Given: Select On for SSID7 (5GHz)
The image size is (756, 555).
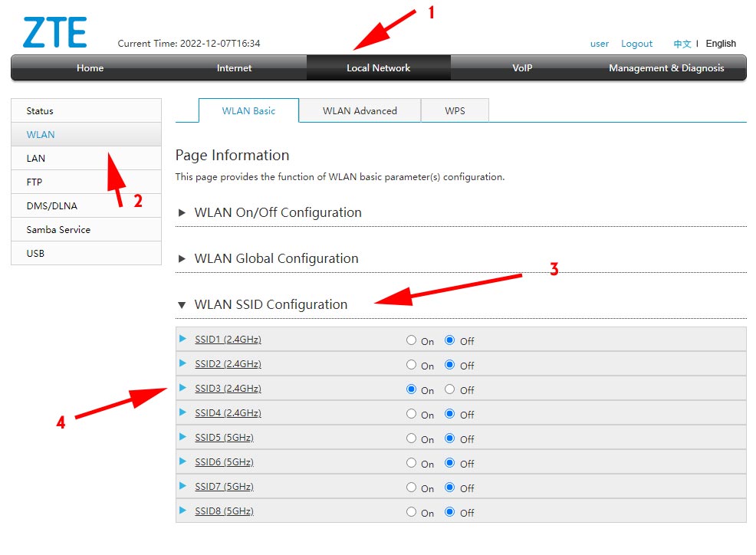Looking at the screenshot, I should click(412, 488).
